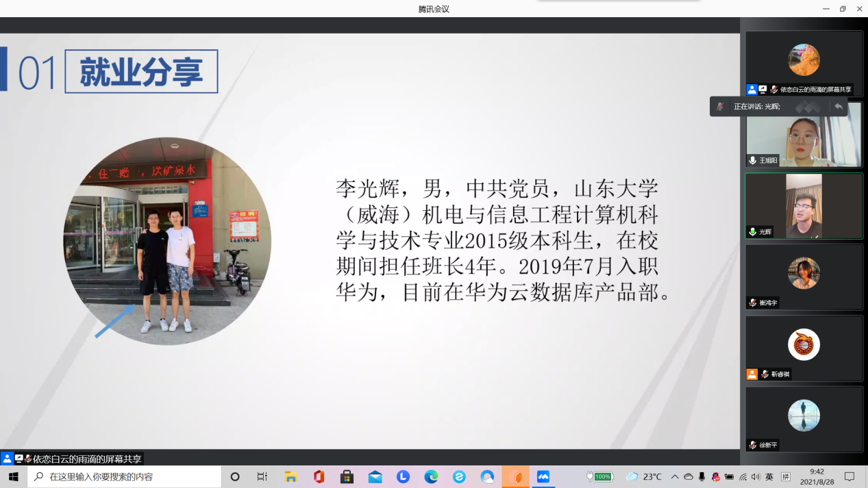This screenshot has height=488, width=868.
Task: Open the notification center button
Action: (850, 477)
